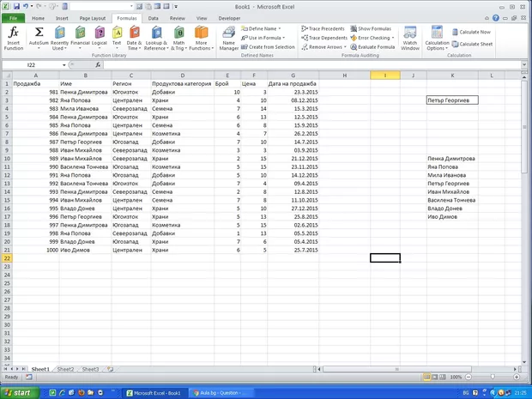Click Create from Selection

tap(271, 47)
